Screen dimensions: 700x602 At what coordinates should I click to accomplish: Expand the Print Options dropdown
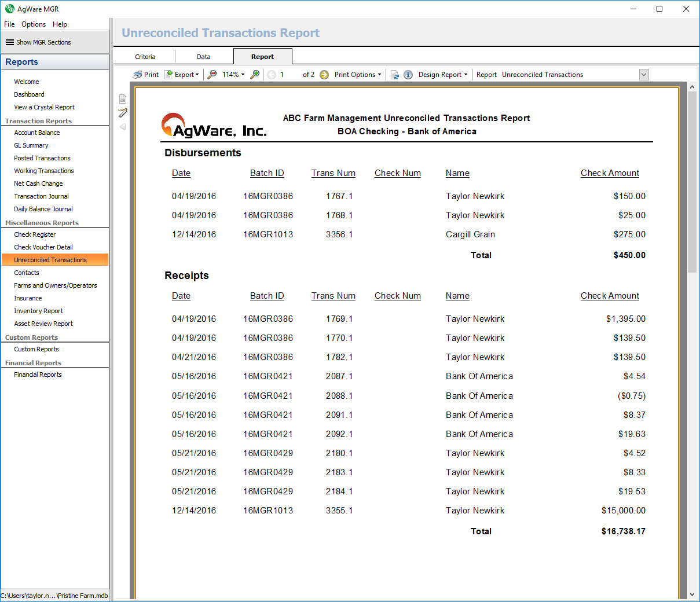pos(358,75)
